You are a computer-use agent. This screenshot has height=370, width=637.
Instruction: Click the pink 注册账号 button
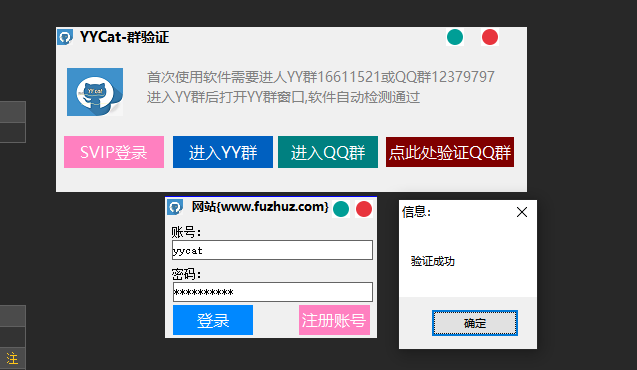click(x=334, y=320)
